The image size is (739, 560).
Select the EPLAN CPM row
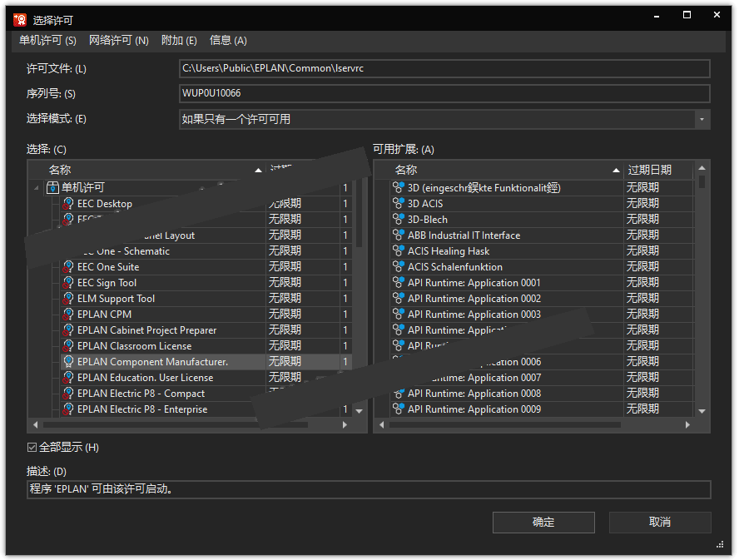click(206, 315)
